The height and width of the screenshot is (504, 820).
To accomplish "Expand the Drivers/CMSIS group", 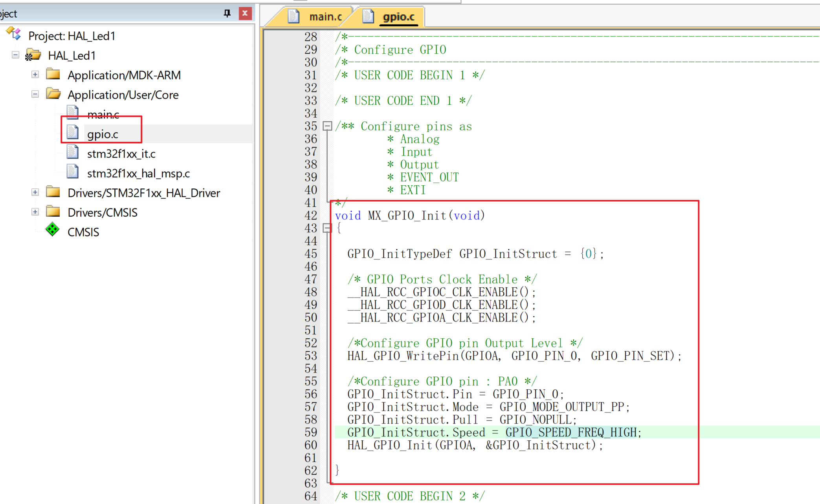I will click(35, 212).
